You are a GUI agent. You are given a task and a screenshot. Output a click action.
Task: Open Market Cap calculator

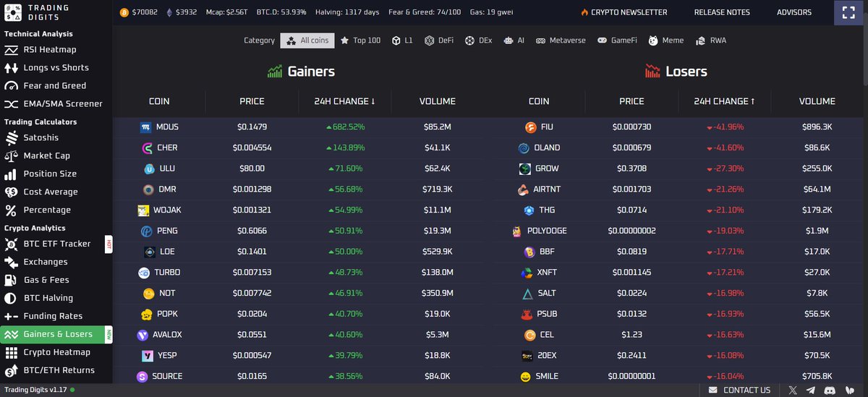click(38, 155)
